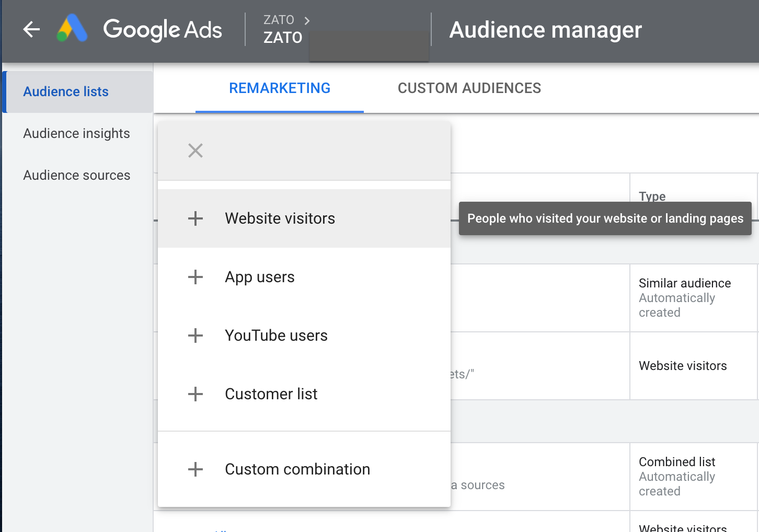Click the ZATO breadcrumb chevron
The height and width of the screenshot is (532, 759).
[307, 20]
